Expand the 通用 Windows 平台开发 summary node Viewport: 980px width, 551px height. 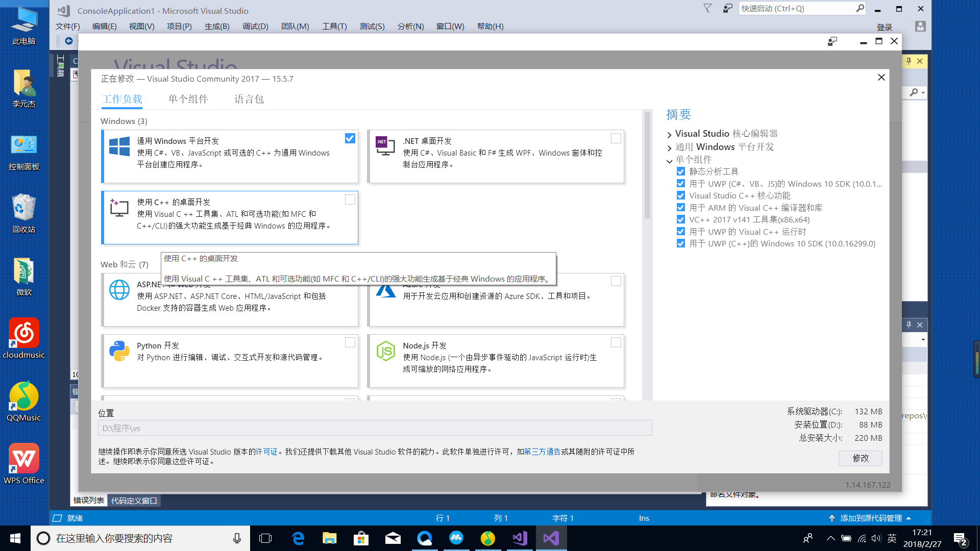pyautogui.click(x=669, y=148)
